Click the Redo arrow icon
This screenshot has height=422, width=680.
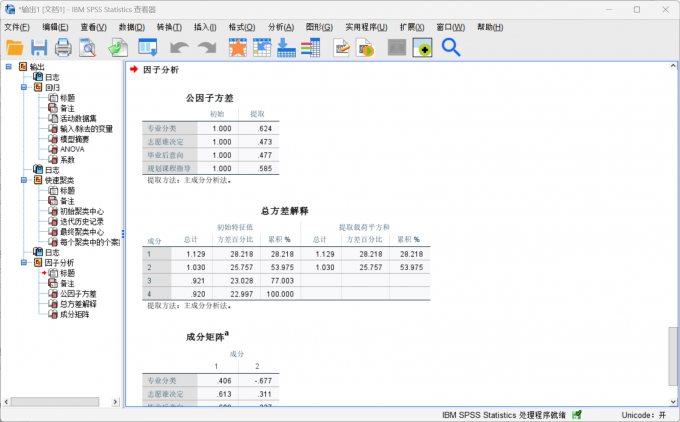(x=207, y=47)
